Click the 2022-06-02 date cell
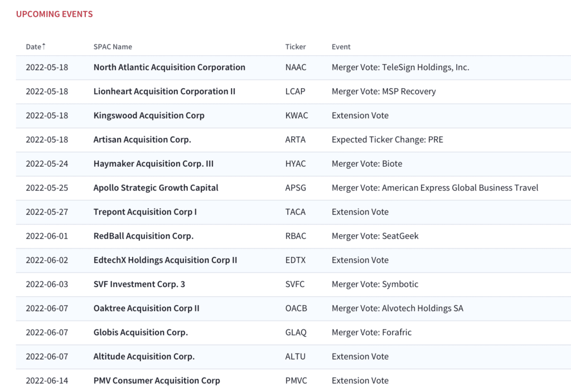This screenshot has height=392, width=571. tap(47, 260)
